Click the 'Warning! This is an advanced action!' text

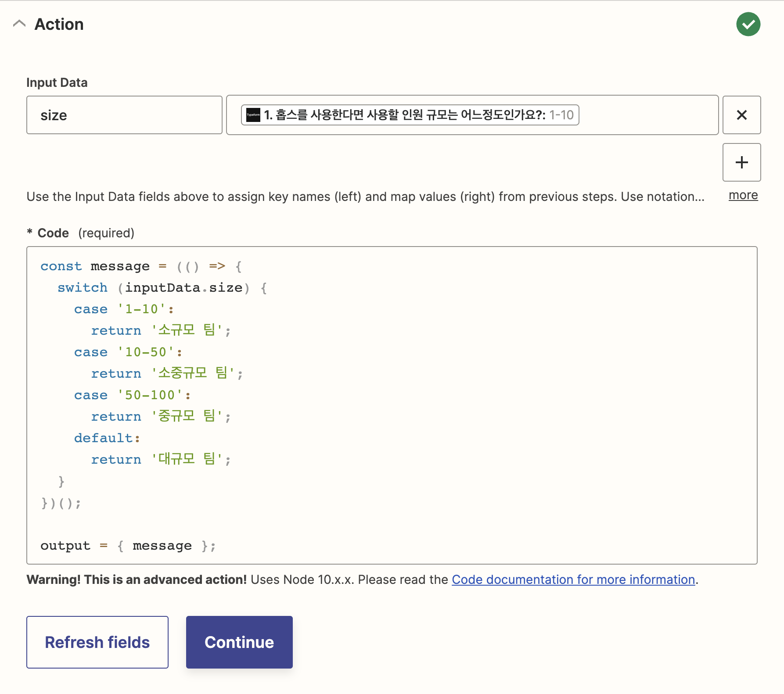(x=137, y=580)
